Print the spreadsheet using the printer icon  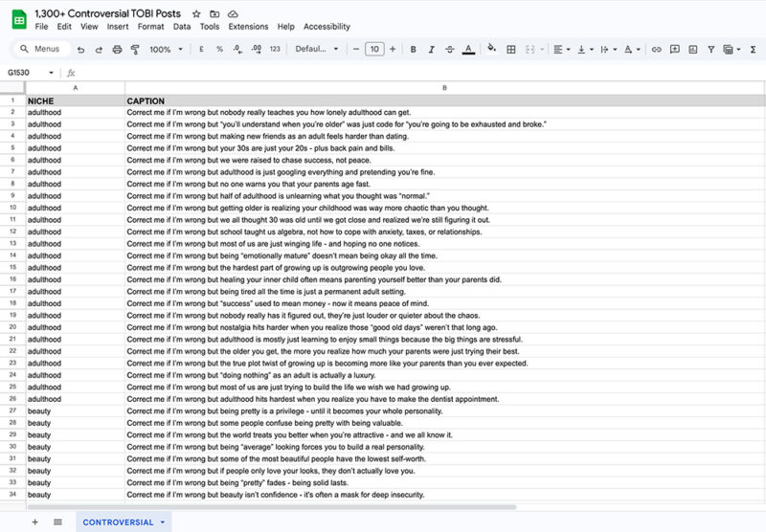coord(117,49)
